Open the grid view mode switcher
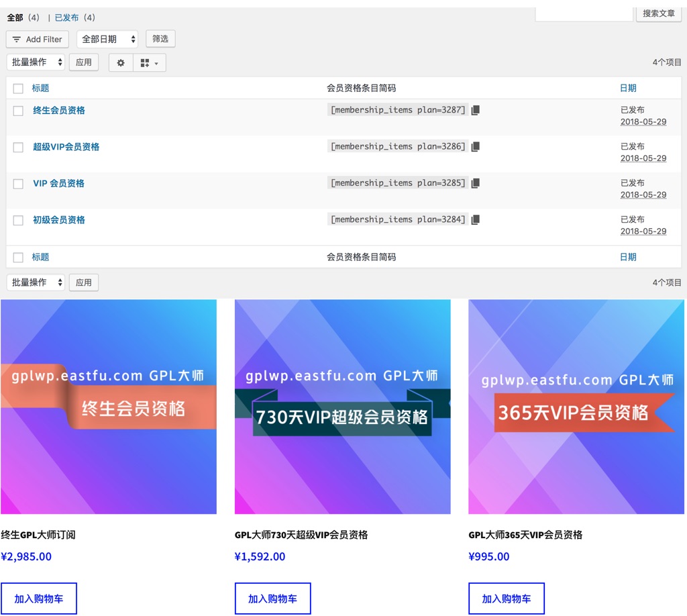This screenshot has width=687, height=616. pos(149,63)
